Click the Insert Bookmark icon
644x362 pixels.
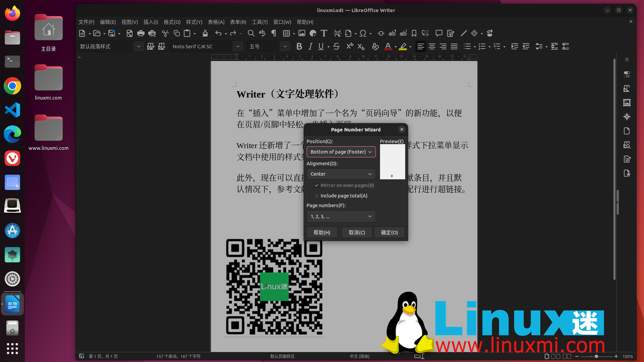click(x=414, y=33)
